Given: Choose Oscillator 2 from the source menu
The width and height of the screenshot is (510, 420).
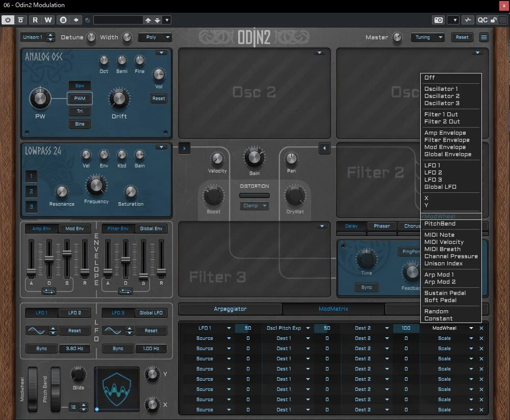Looking at the screenshot, I should tap(442, 96).
